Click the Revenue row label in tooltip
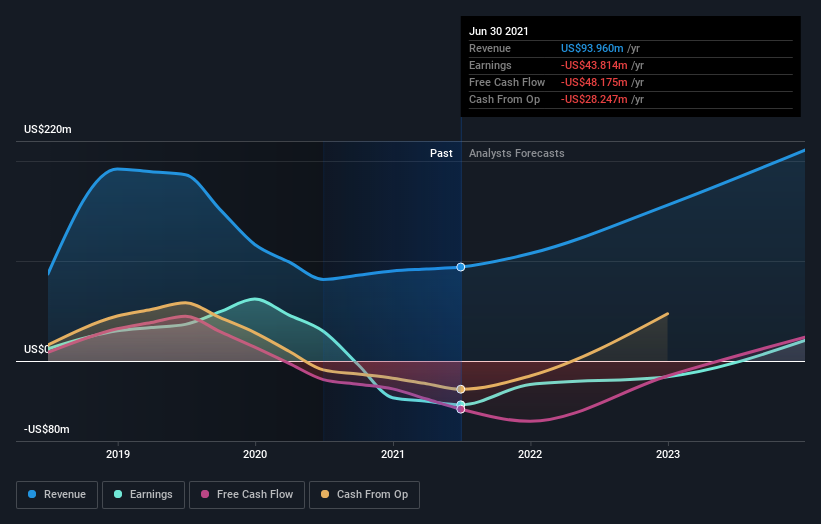 490,48
